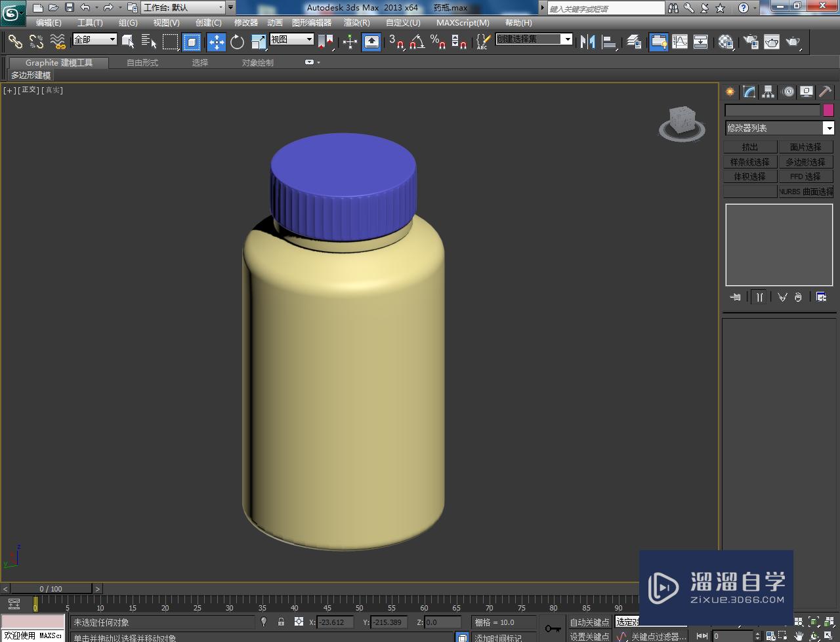The image size is (840, 642).
Task: Open the 渲染(R) menu
Action: tap(356, 23)
